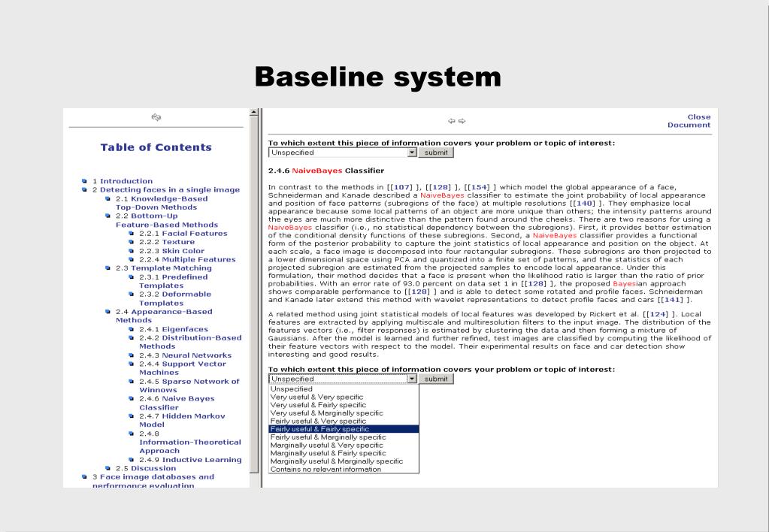Follow citation link [154] in text
Viewport: 769px width, 532px height.
pyautogui.click(x=480, y=187)
